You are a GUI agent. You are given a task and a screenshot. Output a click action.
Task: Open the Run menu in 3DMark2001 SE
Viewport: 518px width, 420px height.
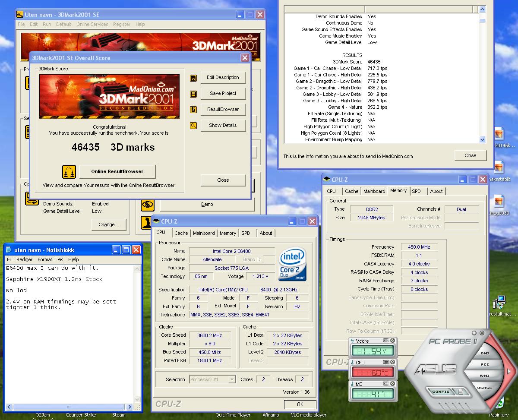[47, 24]
